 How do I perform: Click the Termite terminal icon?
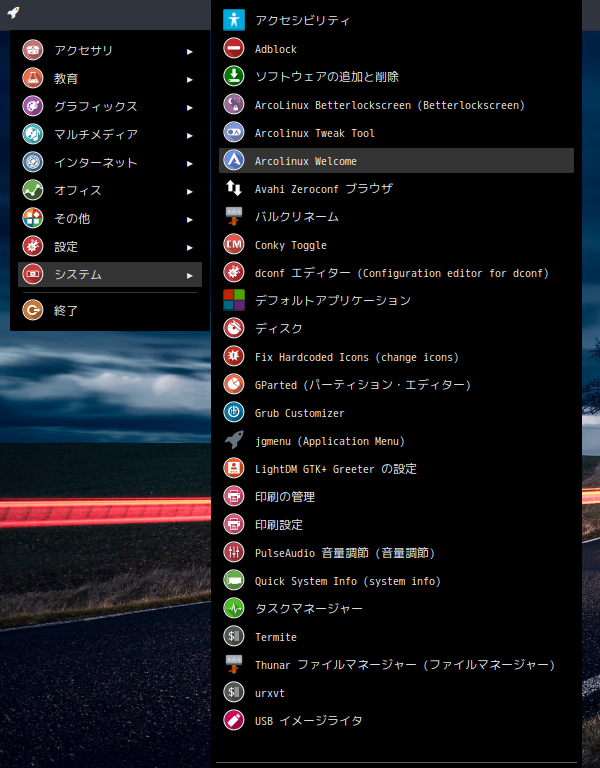point(234,636)
